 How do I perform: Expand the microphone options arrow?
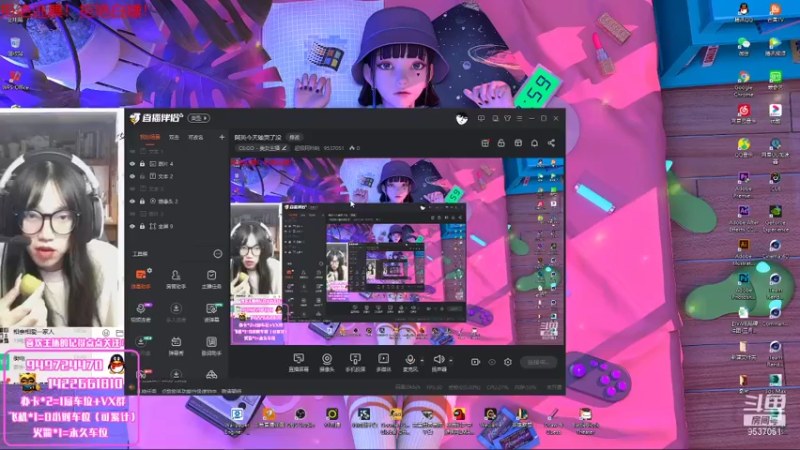pyautogui.click(x=422, y=361)
